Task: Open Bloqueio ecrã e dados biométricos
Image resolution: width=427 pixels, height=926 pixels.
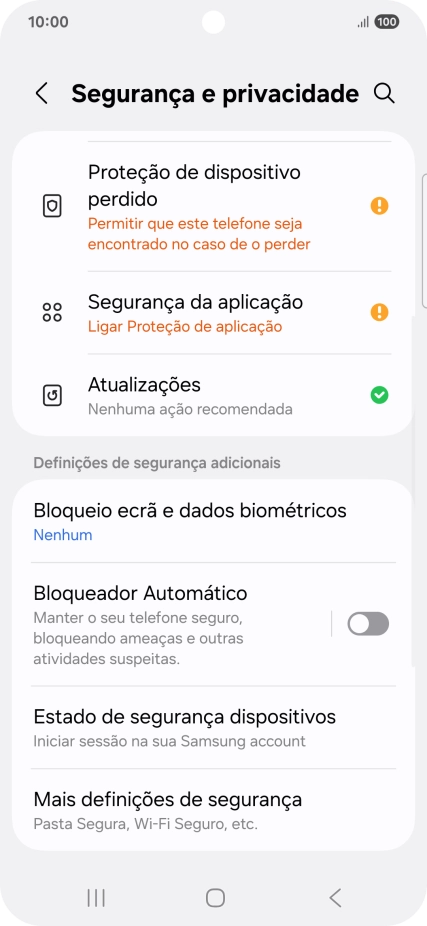Action: [x=213, y=521]
